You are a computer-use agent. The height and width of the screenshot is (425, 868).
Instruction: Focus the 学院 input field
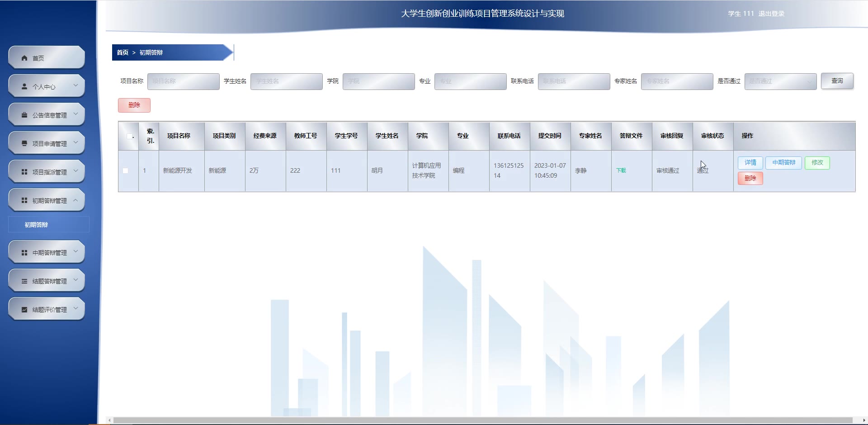coord(379,81)
